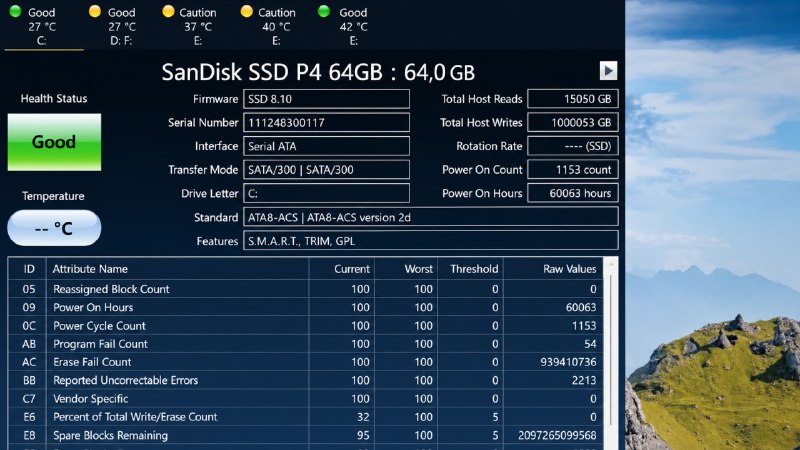Click the Transfer Mode field SATA/300 | SATA/300
The width and height of the screenshot is (800, 450).
coord(327,169)
